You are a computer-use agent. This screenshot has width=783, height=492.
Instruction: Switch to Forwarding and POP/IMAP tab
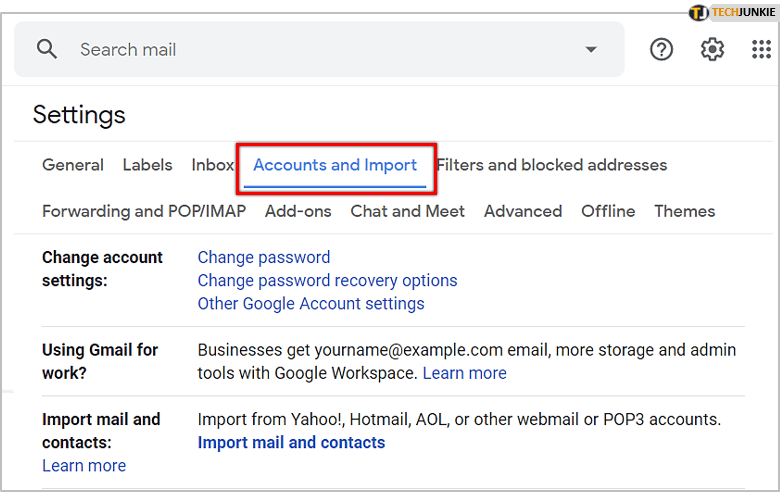pos(144,211)
